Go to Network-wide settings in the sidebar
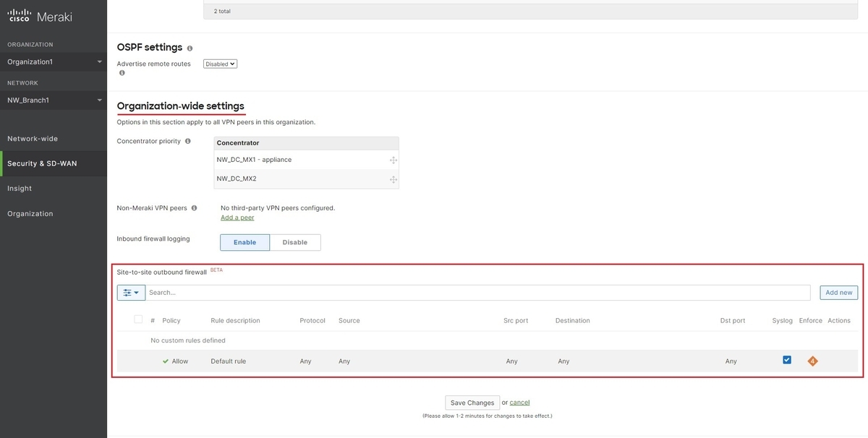This screenshot has height=438, width=868. click(32, 137)
